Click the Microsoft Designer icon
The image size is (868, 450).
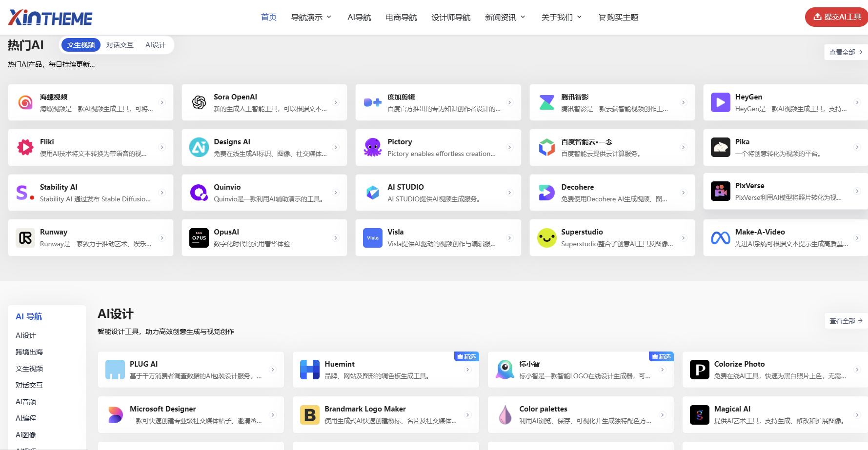(x=115, y=415)
